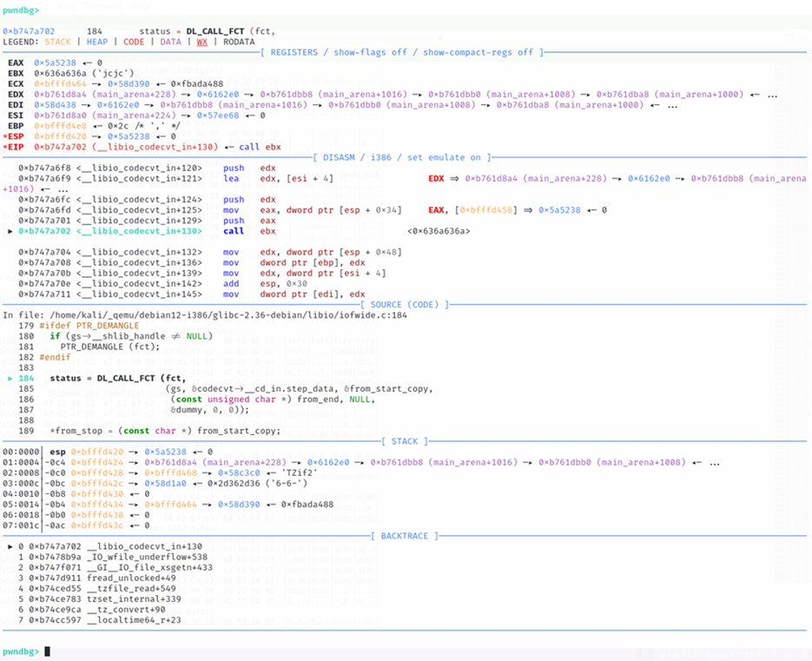
Task: Click source line 179 #ifdef PTR_DEMANGLE
Action: pyautogui.click(x=79, y=326)
